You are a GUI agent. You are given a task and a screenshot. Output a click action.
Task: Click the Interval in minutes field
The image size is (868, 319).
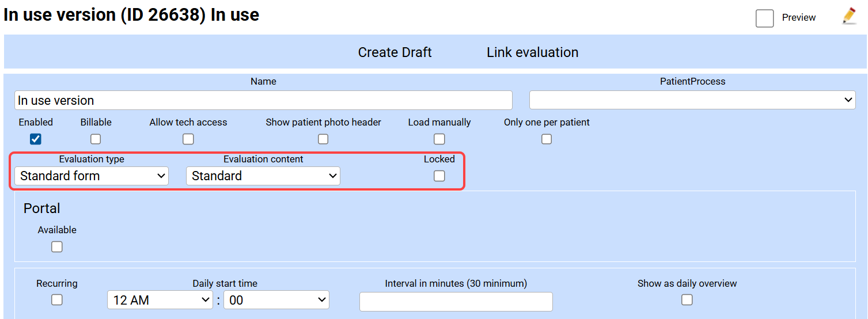coord(456,301)
